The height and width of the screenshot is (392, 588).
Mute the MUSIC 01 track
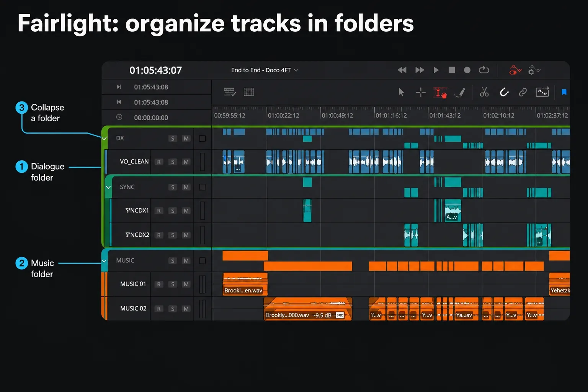pyautogui.click(x=186, y=284)
